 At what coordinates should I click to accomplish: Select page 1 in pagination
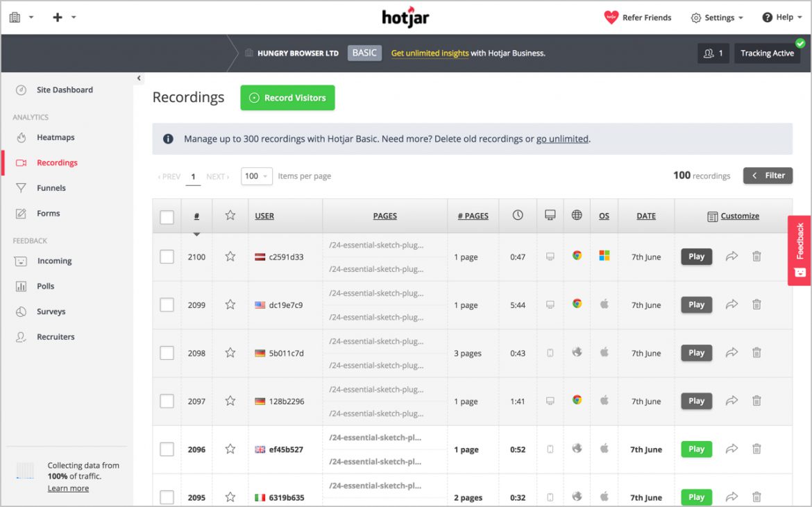[x=193, y=177]
